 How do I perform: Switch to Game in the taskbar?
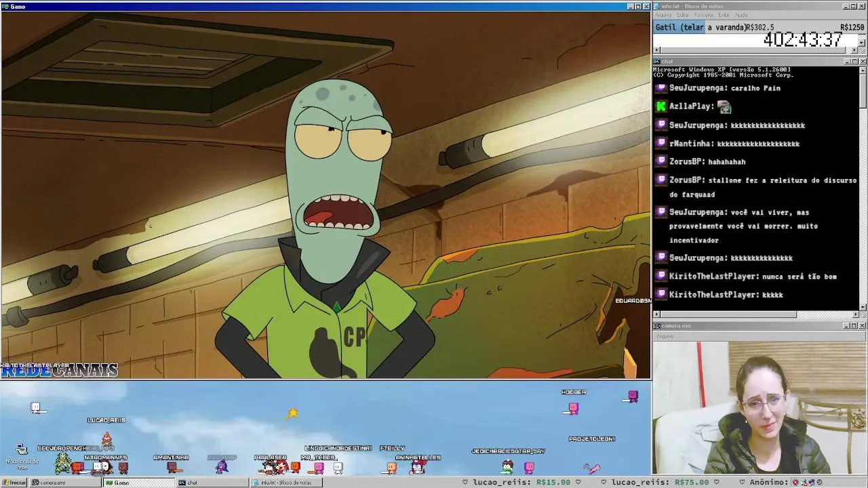point(138,483)
